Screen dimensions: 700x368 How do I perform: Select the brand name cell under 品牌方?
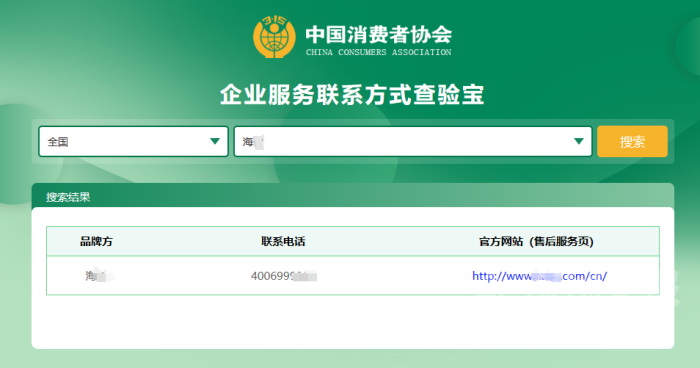(x=99, y=276)
